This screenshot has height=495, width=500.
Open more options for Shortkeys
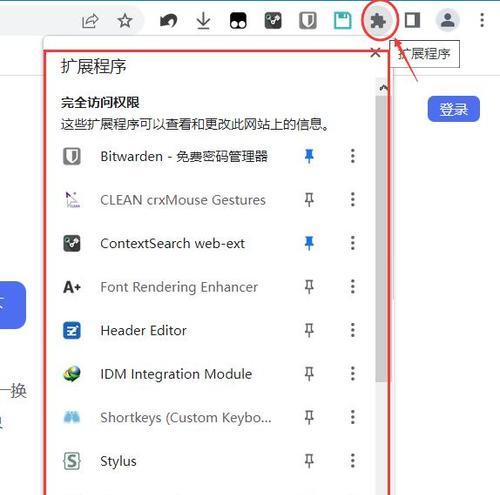click(353, 417)
